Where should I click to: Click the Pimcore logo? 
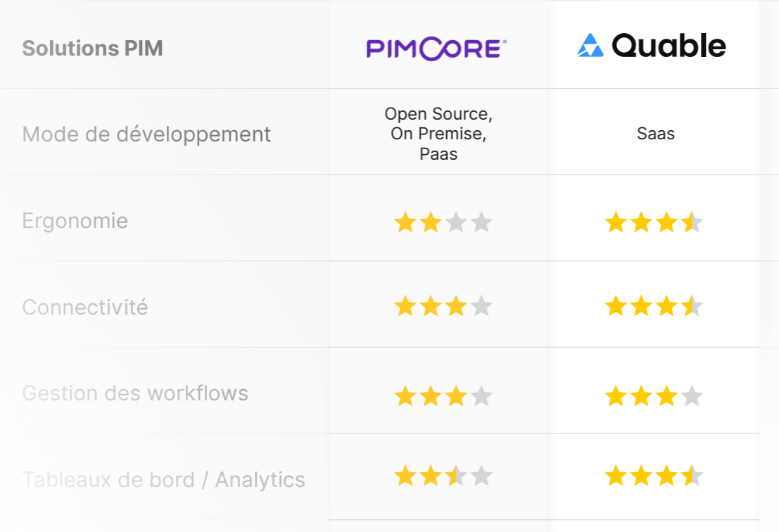[437, 49]
